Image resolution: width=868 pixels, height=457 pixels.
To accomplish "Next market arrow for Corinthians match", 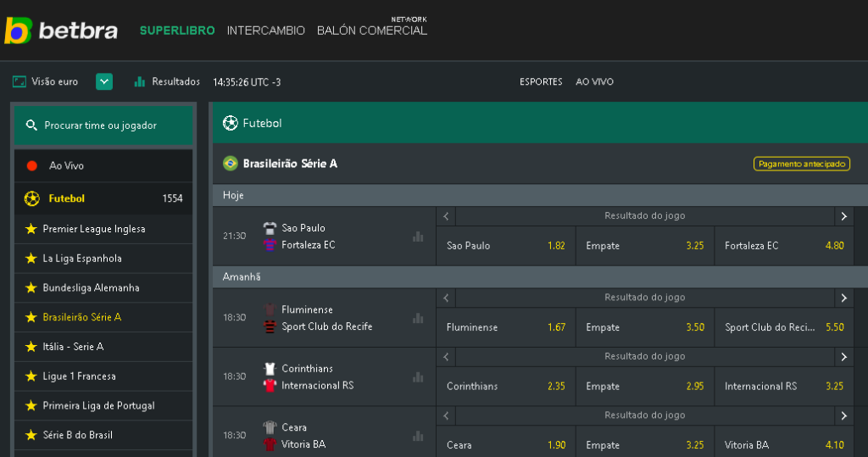I will pyautogui.click(x=843, y=357).
